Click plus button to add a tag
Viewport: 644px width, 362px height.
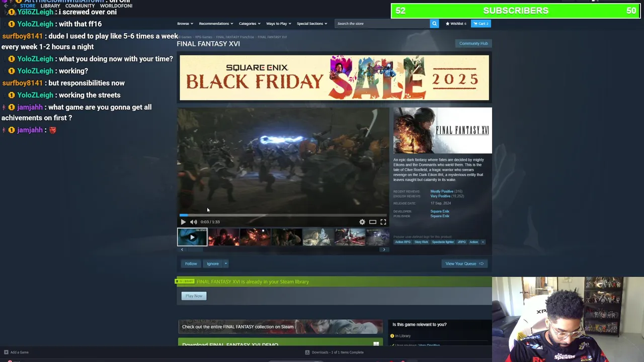(483, 242)
